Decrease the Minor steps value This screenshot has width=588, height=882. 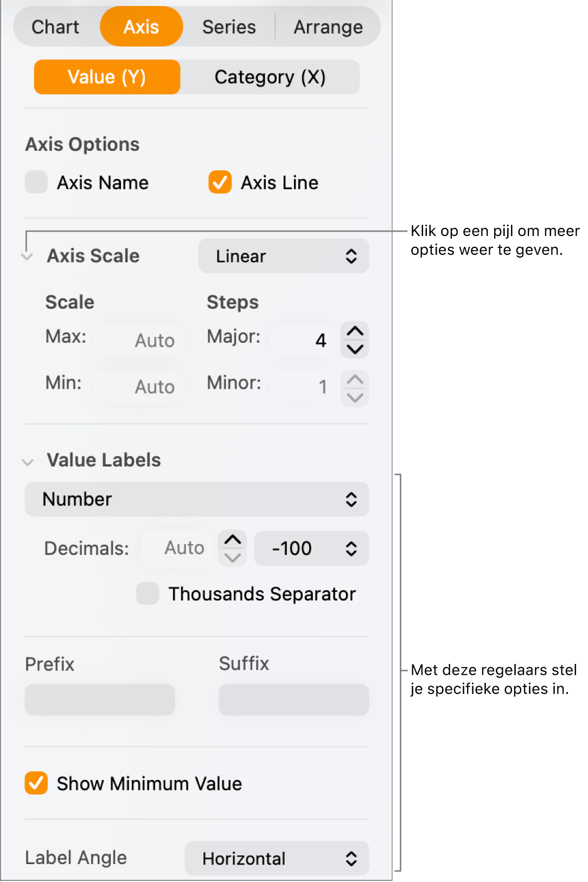tap(355, 397)
